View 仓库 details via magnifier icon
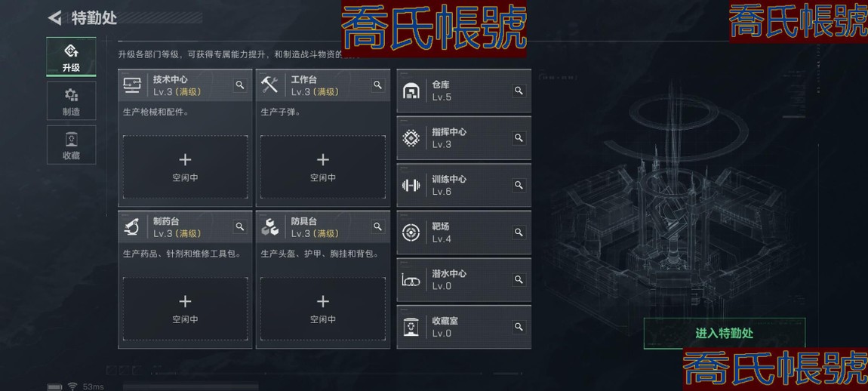This screenshot has height=391, width=868. [x=519, y=91]
